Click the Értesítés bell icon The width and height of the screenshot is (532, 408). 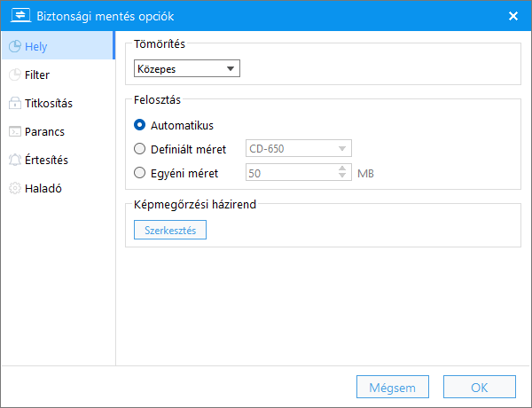(15, 160)
